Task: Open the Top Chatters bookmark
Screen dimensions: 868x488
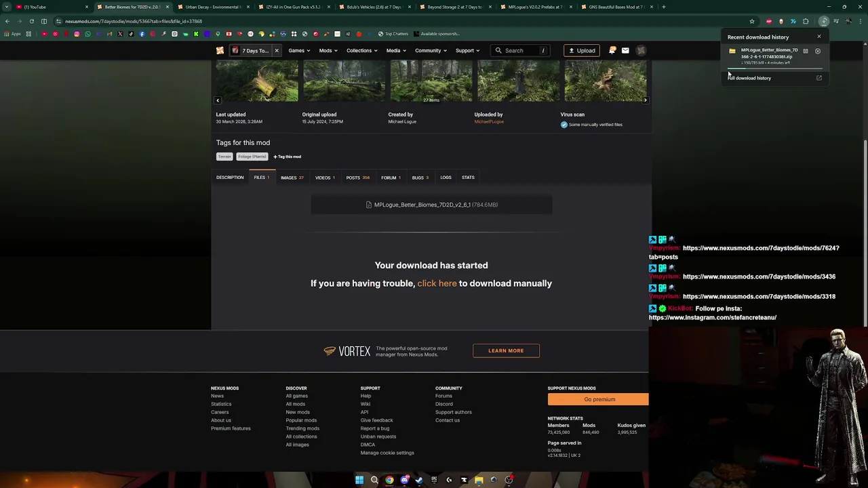Action: [x=393, y=34]
